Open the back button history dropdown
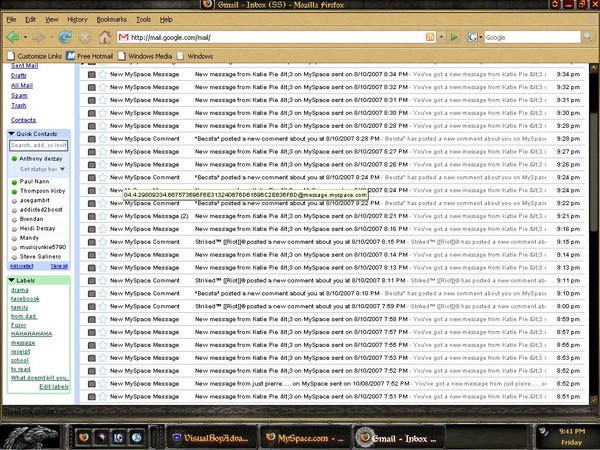 coord(25,37)
